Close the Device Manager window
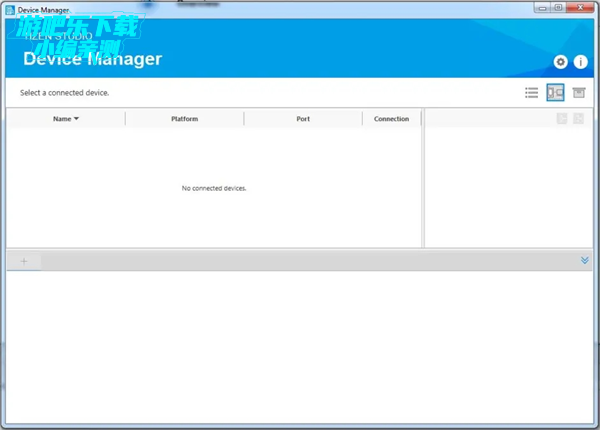600x430 pixels. tap(579, 8)
